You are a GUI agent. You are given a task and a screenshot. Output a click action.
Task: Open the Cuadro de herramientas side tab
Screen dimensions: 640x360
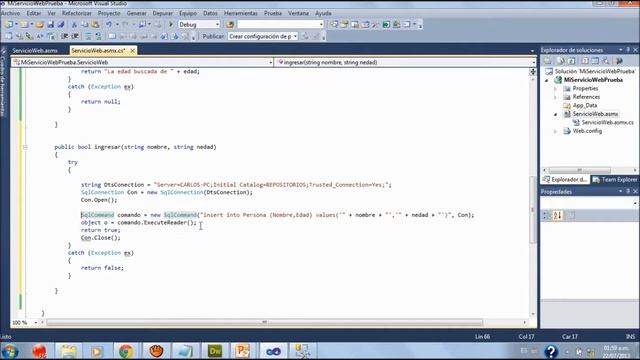[3, 82]
